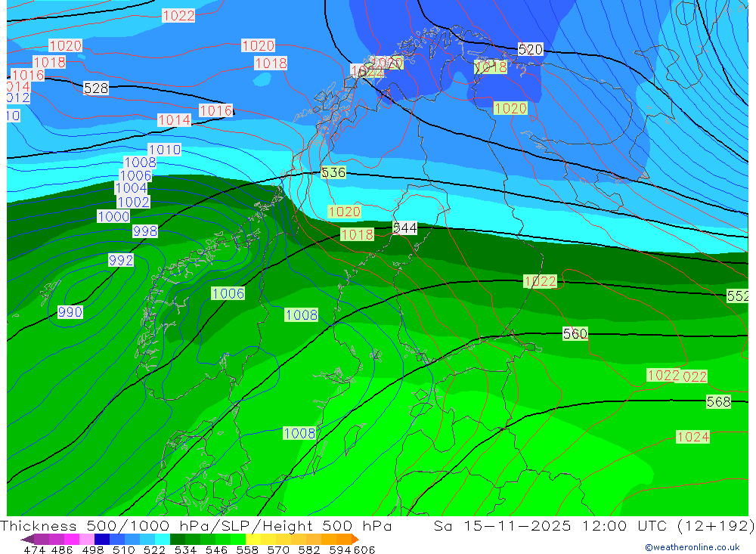Click the 1006 label on green background
Viewport: 756px width, 554px height.
tap(228, 293)
